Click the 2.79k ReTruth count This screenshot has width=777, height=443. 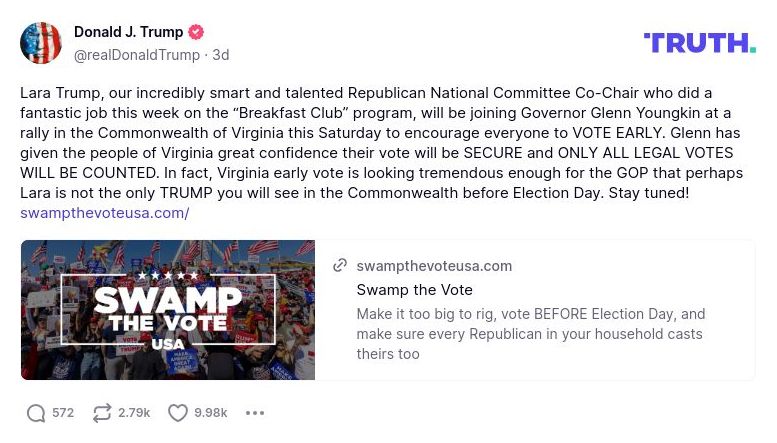pos(134,413)
